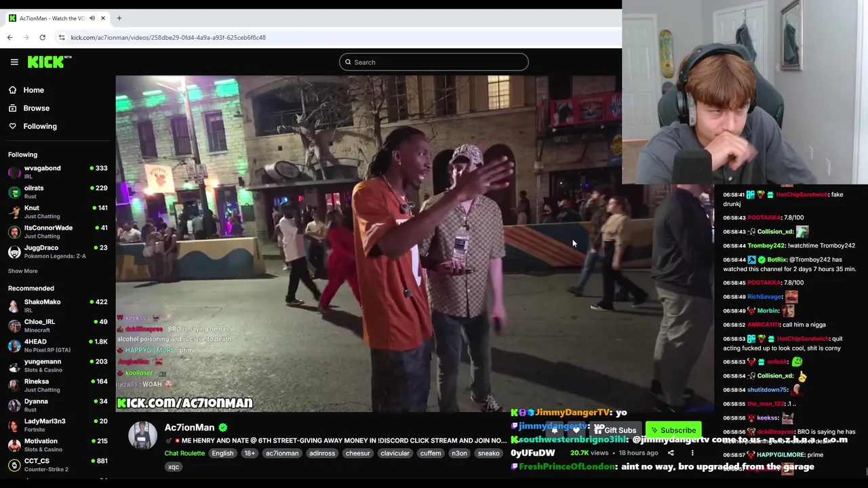Open Chloe_IRL recommended channel
Image resolution: width=868 pixels, height=488 pixels.
[58, 325]
